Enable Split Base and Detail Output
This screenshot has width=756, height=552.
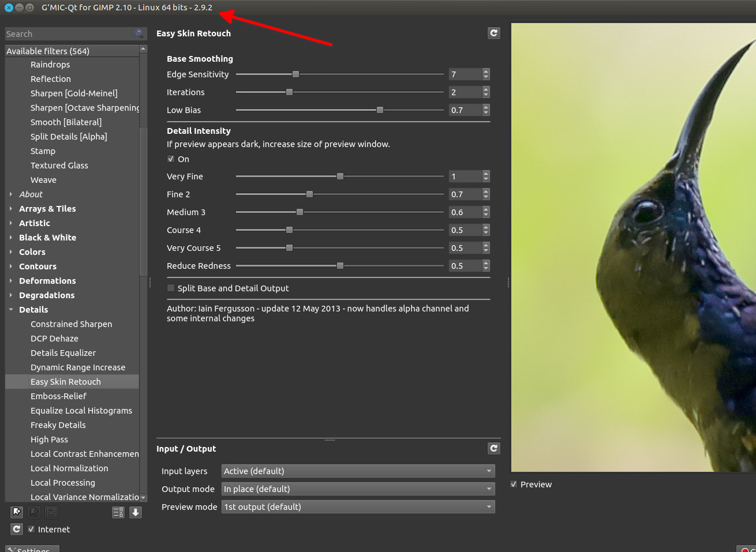pyautogui.click(x=171, y=288)
